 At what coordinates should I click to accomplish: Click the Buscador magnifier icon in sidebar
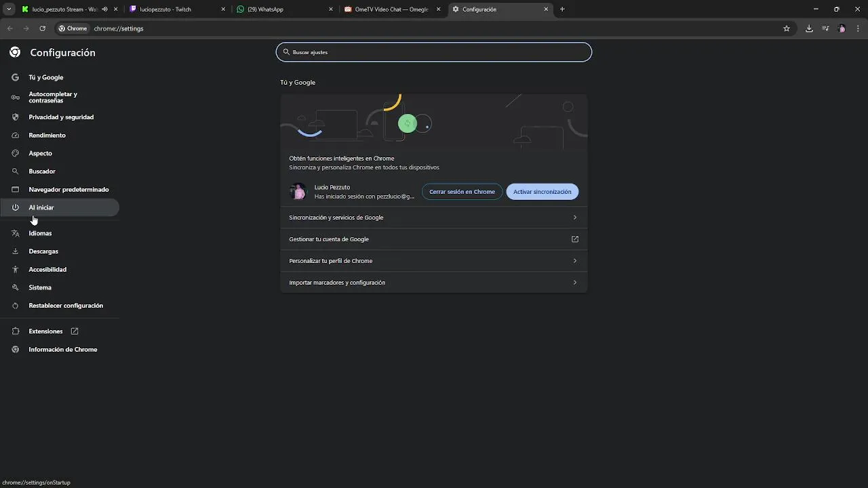pyautogui.click(x=15, y=171)
